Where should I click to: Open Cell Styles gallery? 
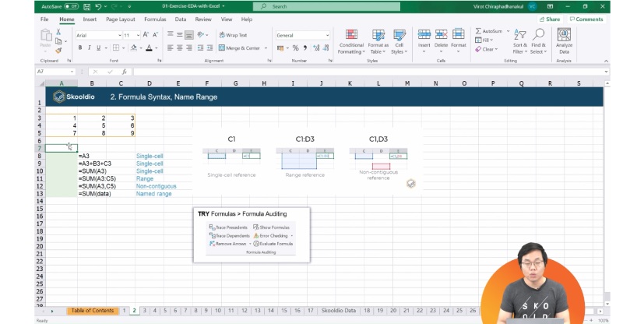tap(399, 42)
